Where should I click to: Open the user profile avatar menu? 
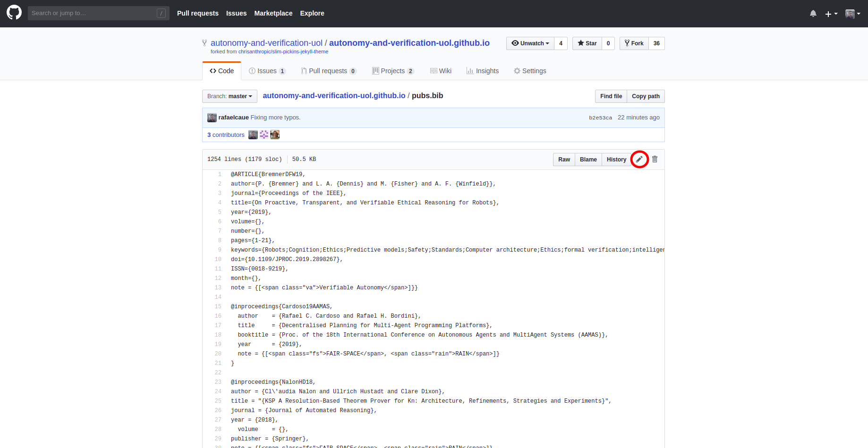[x=852, y=14]
